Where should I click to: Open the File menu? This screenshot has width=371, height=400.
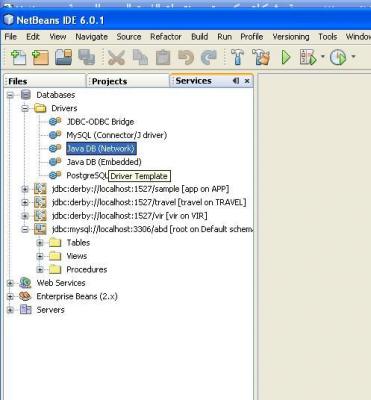(11, 37)
